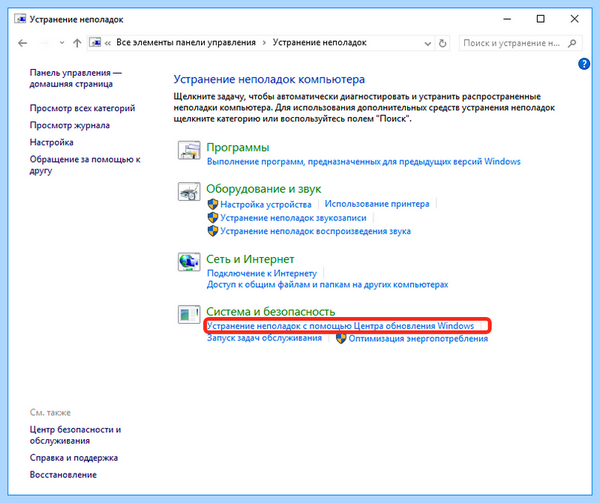Open the 'Система и безопасность' heading
This screenshot has height=503, width=600.
click(x=271, y=312)
